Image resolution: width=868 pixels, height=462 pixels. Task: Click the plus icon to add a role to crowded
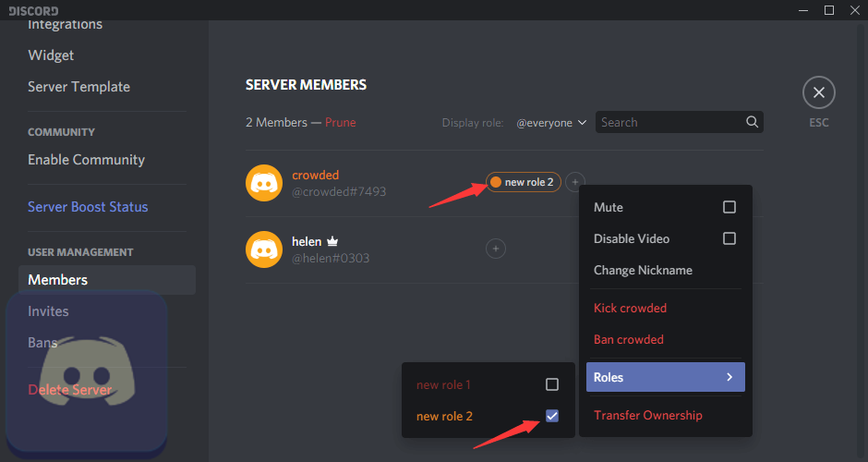point(574,182)
